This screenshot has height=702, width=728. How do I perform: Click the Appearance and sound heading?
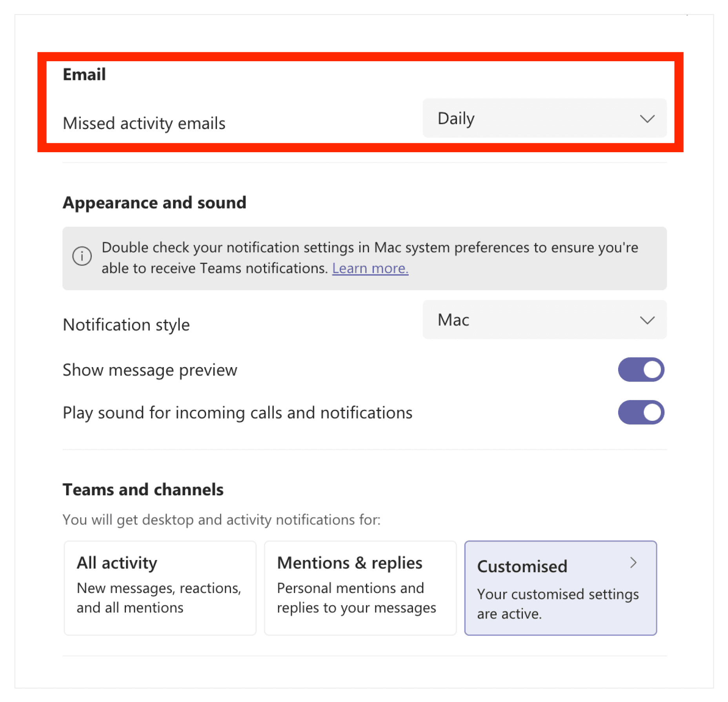[x=155, y=203]
